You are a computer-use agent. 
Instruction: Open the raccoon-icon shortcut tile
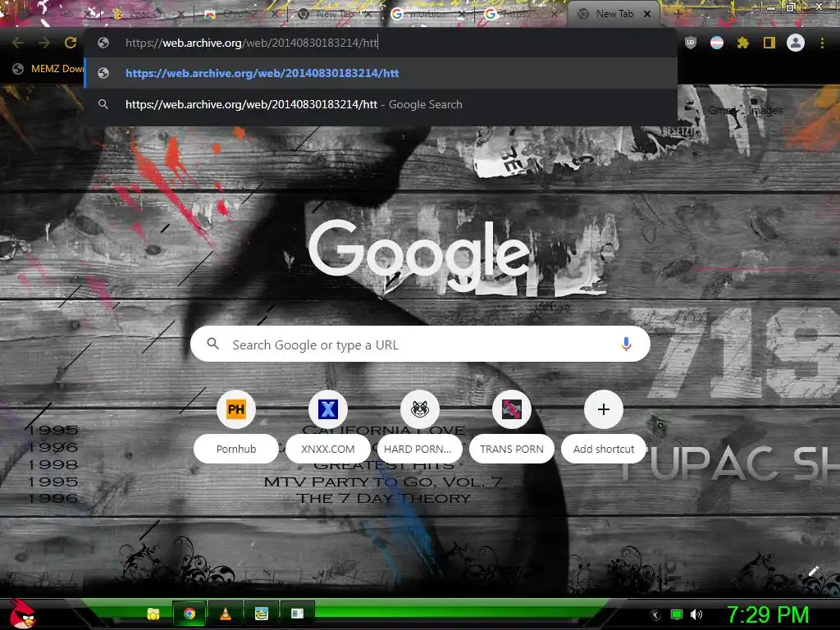pyautogui.click(x=419, y=409)
